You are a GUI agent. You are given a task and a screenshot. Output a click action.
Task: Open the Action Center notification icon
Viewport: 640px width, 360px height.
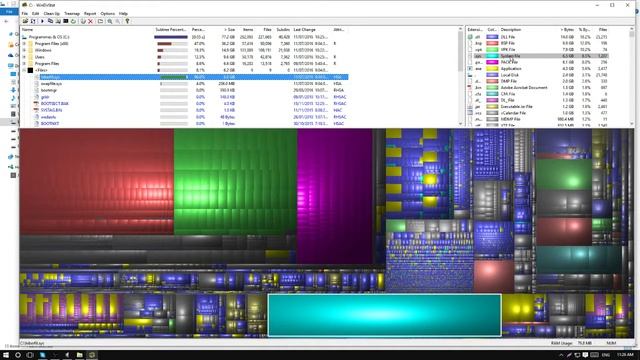585,355
